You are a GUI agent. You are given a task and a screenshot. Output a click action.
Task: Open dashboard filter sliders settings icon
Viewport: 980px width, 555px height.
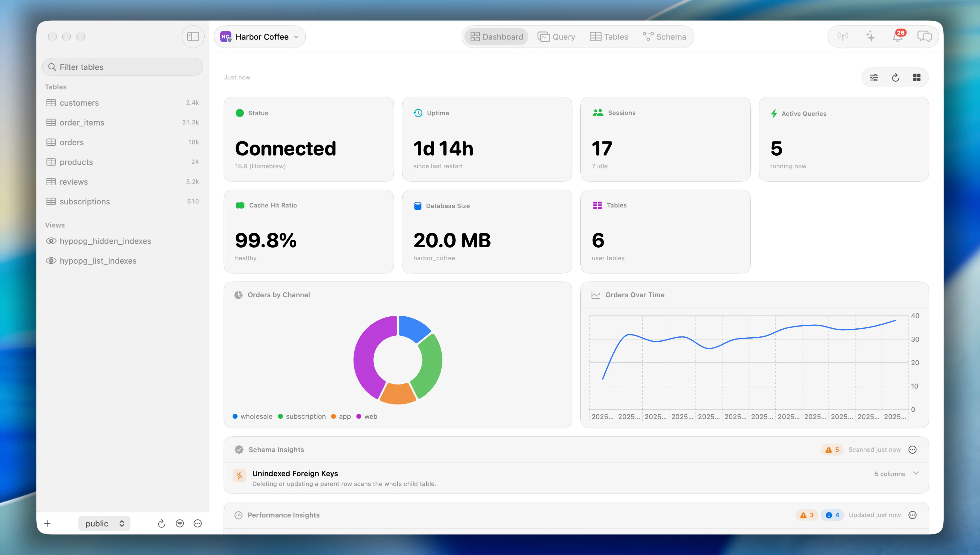pos(874,78)
